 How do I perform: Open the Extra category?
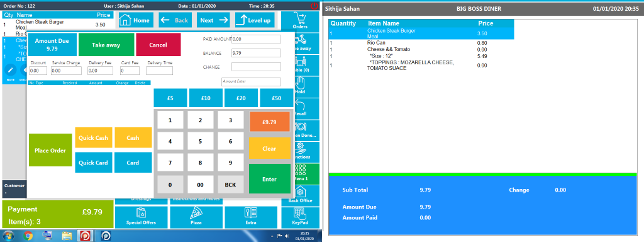[251, 217]
